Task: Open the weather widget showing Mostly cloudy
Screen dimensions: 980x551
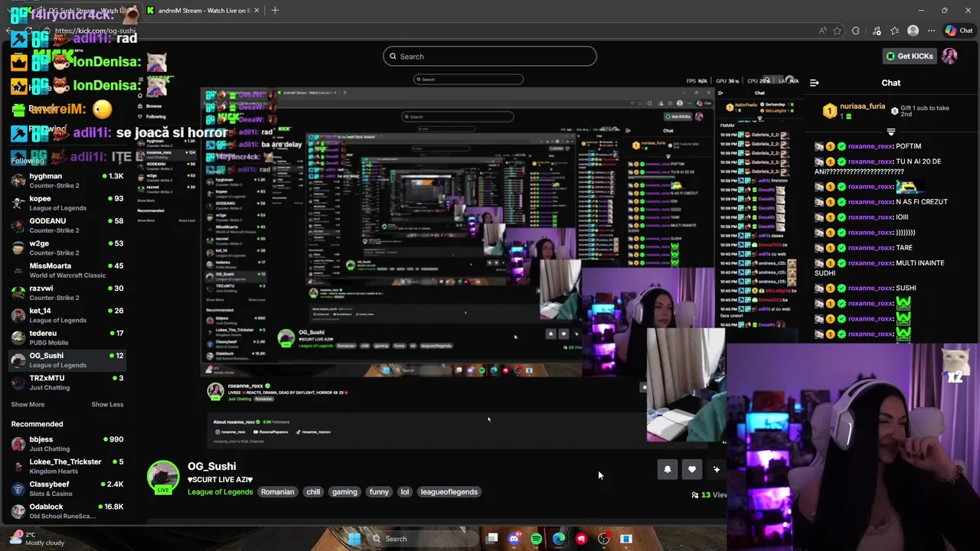Action: point(37,538)
